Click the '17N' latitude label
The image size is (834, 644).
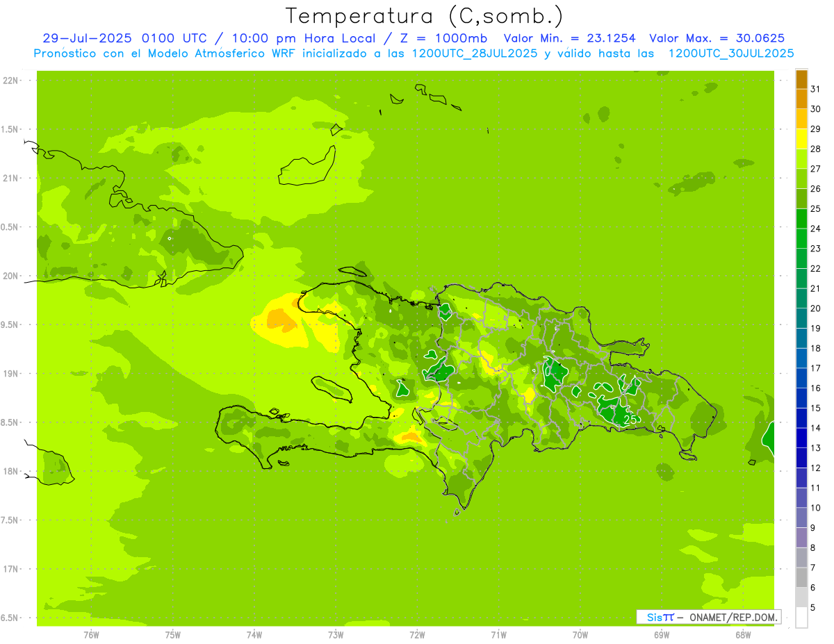[10, 569]
